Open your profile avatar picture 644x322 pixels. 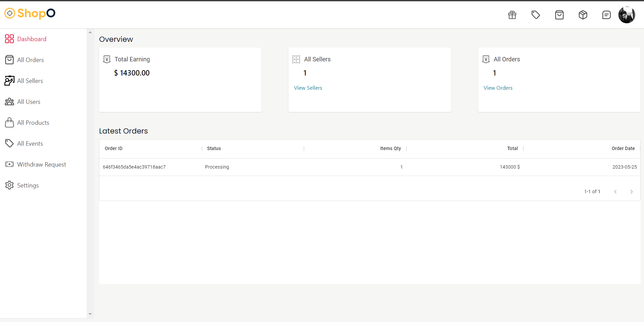(627, 15)
